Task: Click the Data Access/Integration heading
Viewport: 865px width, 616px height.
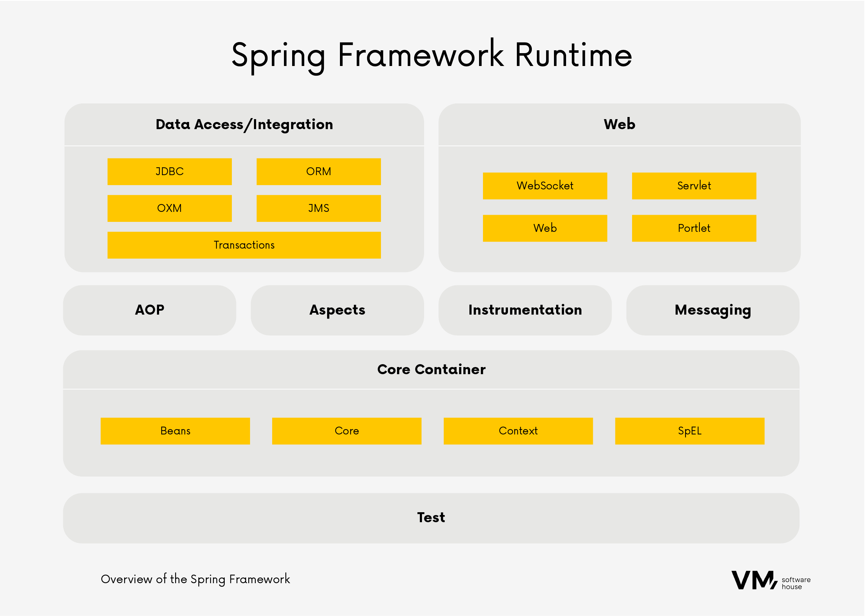Action: [244, 124]
